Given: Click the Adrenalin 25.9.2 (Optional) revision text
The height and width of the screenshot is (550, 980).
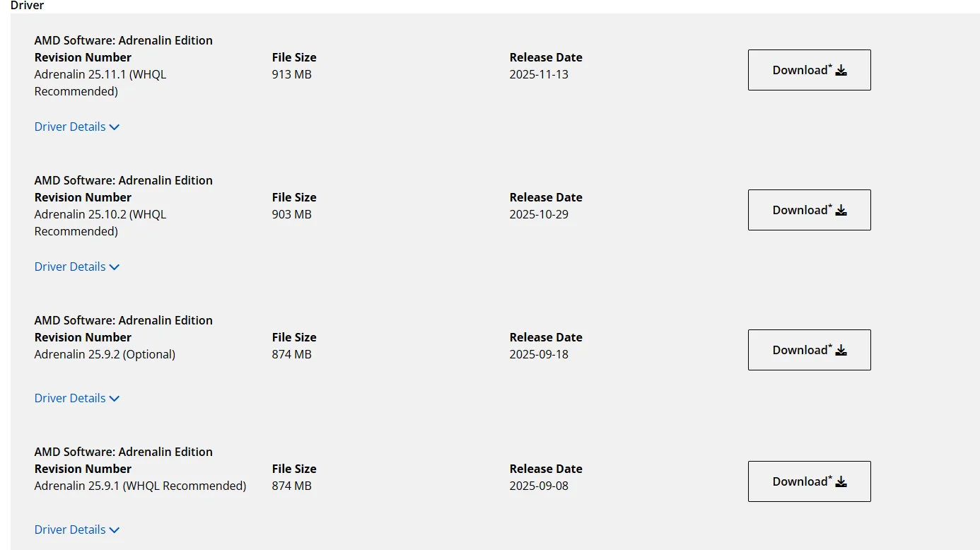Looking at the screenshot, I should [x=105, y=354].
